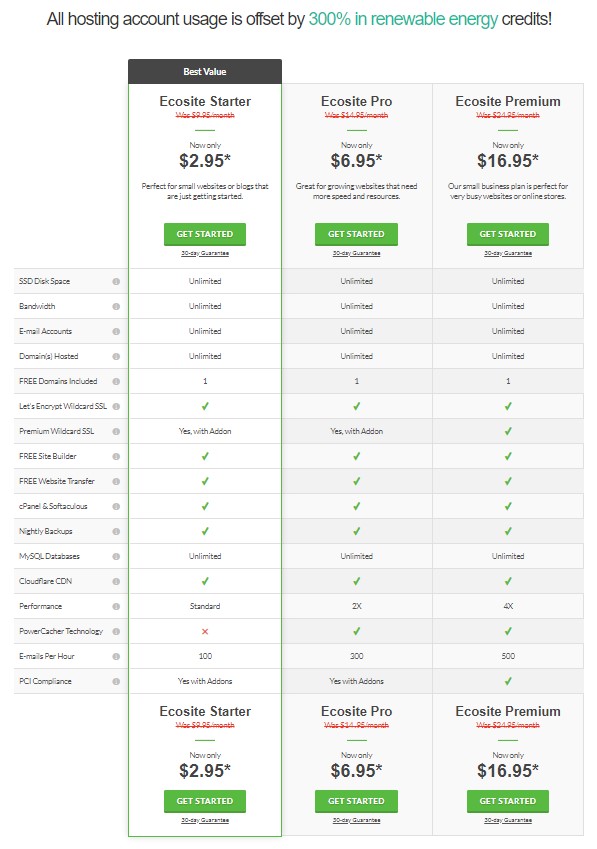Show info for Let's Encrypt Wildcard SSL
Image resolution: width=597 pixels, height=849 pixels.
116,407
